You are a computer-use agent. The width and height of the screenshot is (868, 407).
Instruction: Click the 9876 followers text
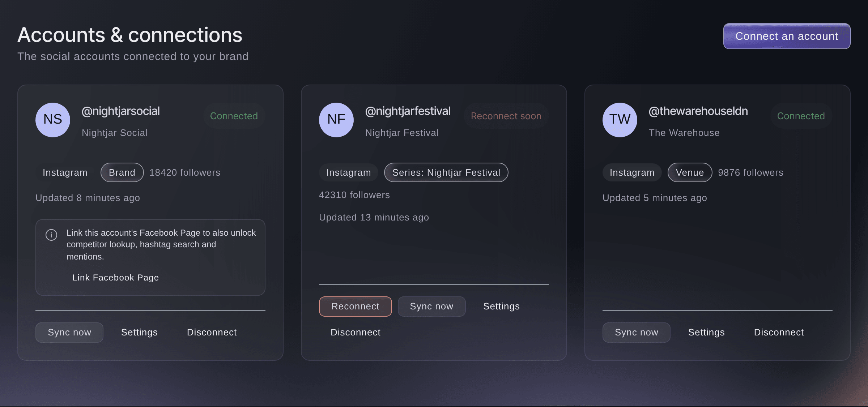click(x=751, y=173)
